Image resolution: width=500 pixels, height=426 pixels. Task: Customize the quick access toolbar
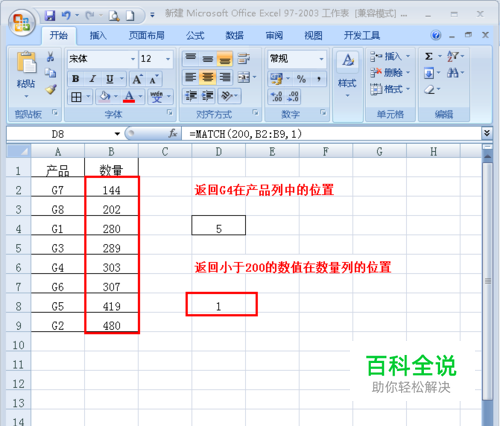pyautogui.click(x=152, y=15)
